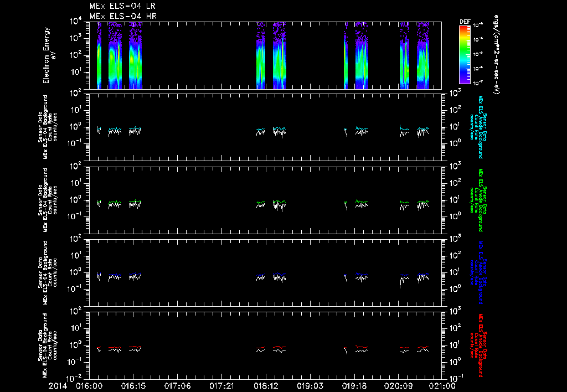The width and height of the screenshot is (567, 392).
Task: Click the "019:03" time tick label
Action: tap(310, 386)
